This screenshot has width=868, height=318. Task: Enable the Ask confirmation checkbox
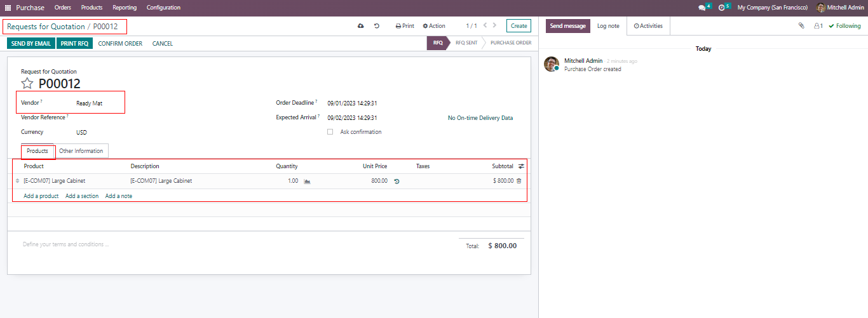pos(330,132)
